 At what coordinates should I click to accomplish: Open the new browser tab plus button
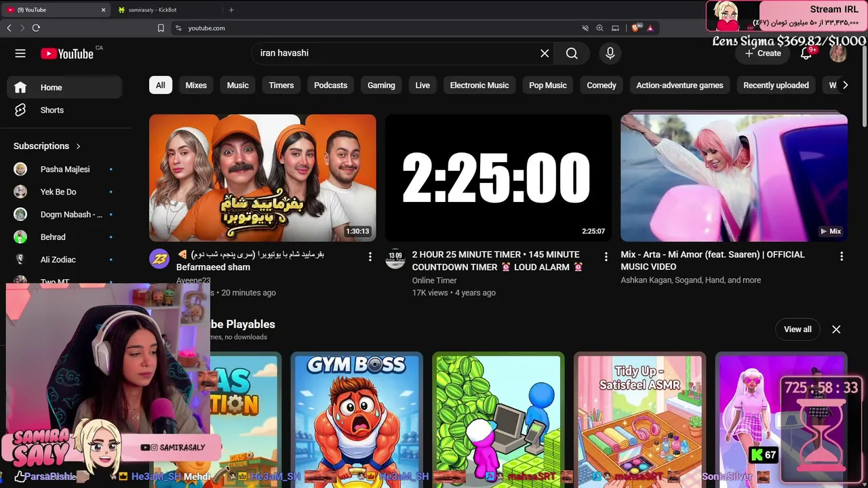[231, 10]
